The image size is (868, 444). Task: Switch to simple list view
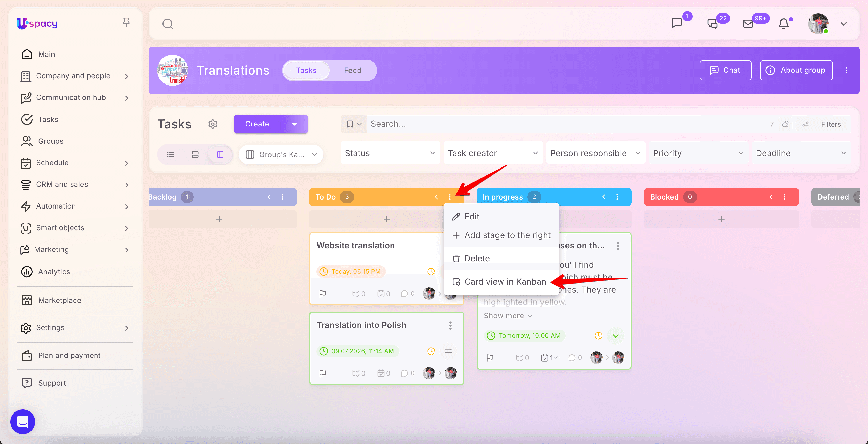coord(171,154)
